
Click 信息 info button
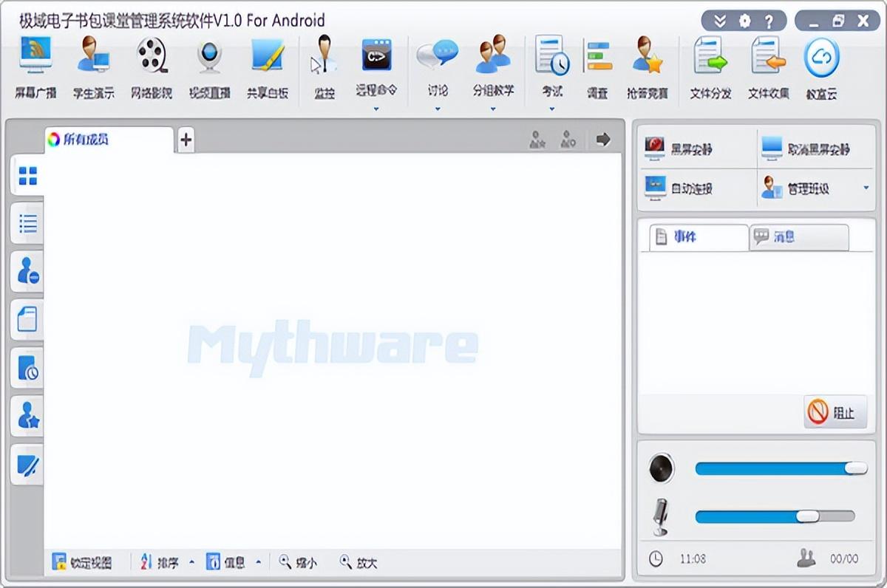(225, 563)
